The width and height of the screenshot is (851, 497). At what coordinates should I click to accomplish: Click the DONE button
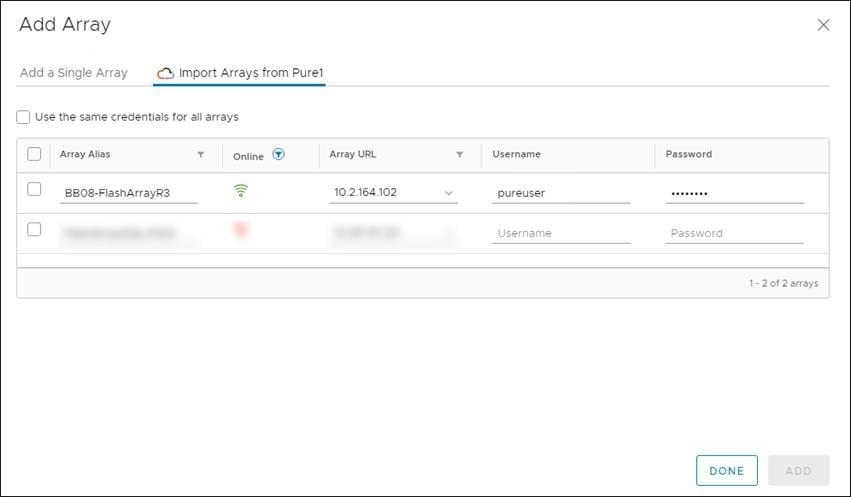click(x=727, y=470)
